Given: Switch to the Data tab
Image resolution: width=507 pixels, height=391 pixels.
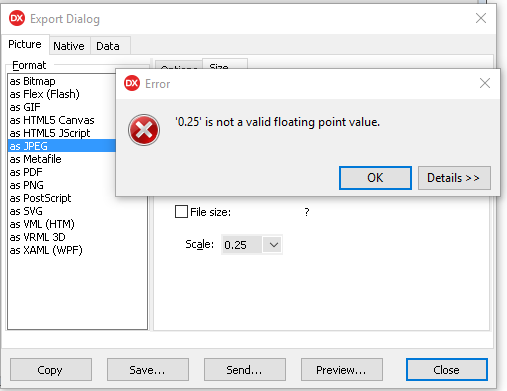Looking at the screenshot, I should coord(108,46).
